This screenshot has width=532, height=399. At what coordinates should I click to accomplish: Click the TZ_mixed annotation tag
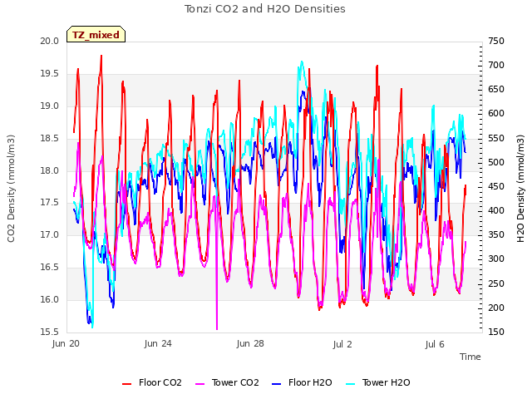96,35
